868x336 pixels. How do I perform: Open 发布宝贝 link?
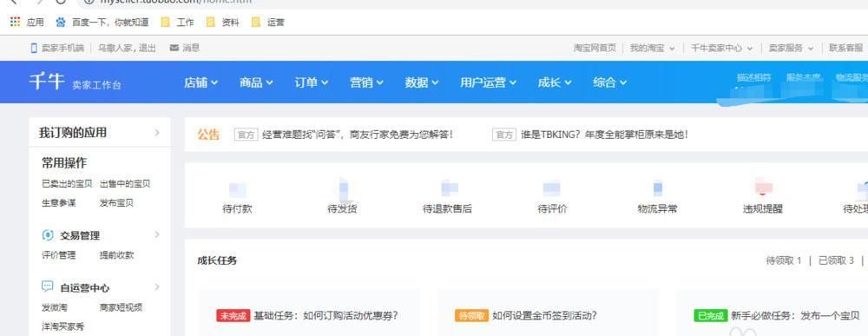(117, 203)
